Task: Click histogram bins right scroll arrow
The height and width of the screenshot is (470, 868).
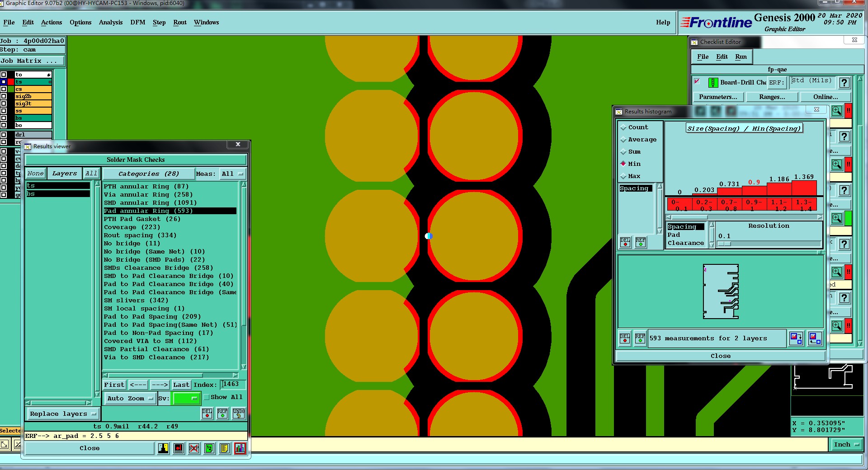Action: 820,217
